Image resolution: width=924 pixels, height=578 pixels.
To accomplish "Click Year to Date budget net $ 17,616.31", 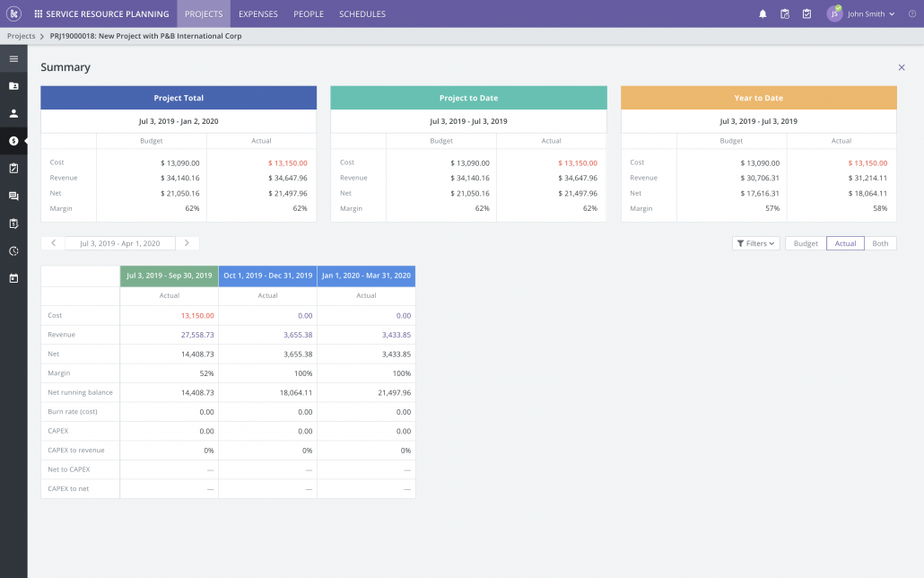I will (x=760, y=194).
